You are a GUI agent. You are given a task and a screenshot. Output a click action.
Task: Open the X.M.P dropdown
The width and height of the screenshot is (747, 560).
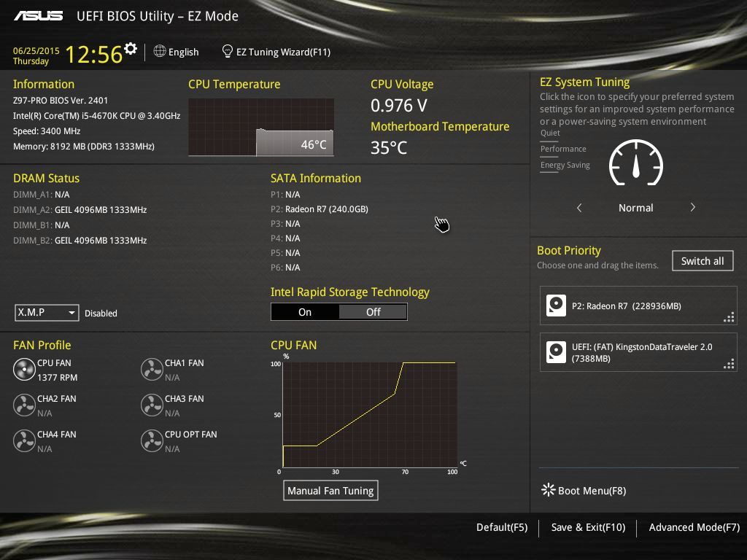pyautogui.click(x=47, y=312)
